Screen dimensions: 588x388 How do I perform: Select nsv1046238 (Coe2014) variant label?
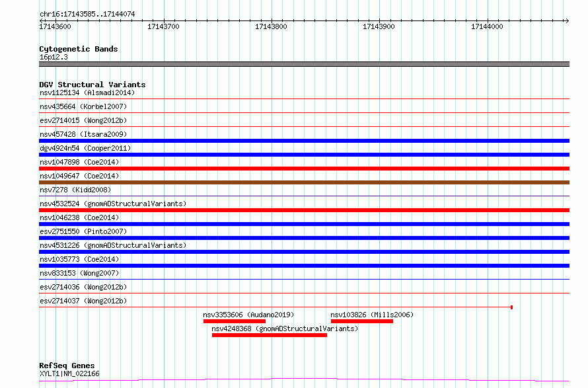tap(79, 217)
